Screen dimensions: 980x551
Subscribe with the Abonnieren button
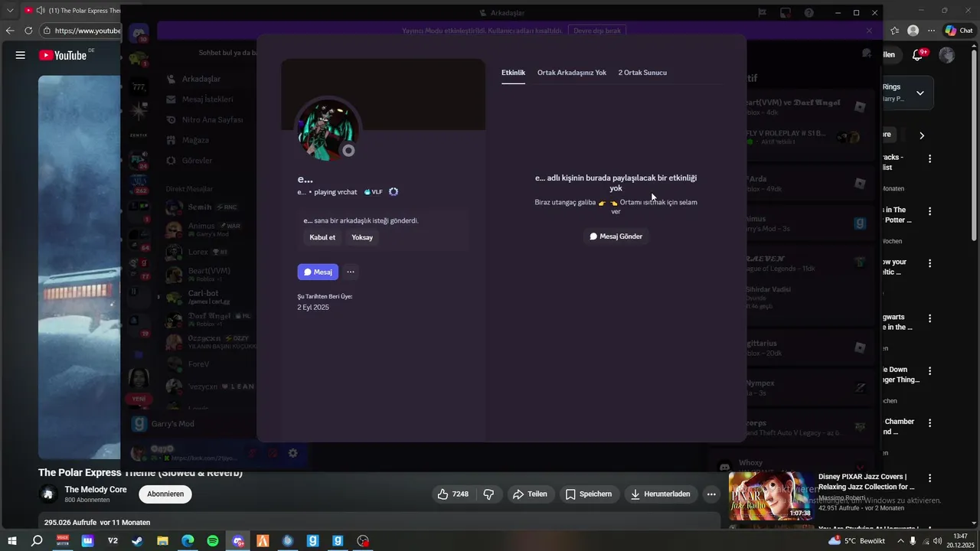pyautogui.click(x=165, y=494)
